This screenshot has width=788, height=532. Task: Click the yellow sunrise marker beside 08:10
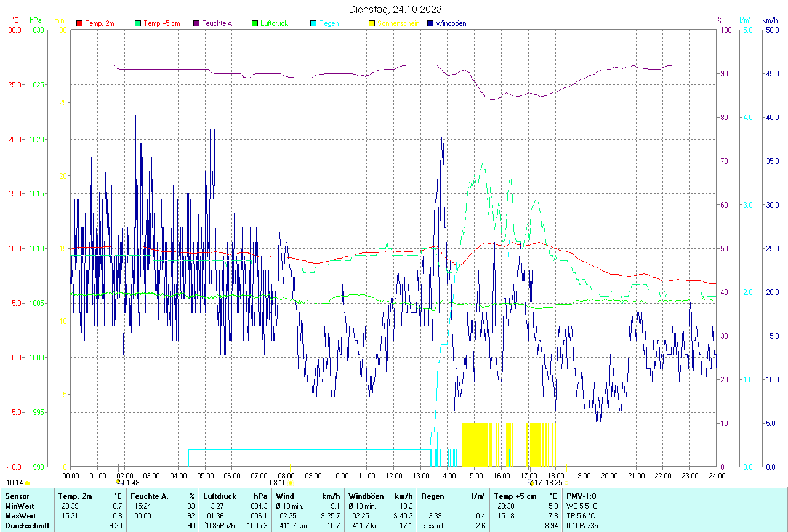(x=291, y=483)
